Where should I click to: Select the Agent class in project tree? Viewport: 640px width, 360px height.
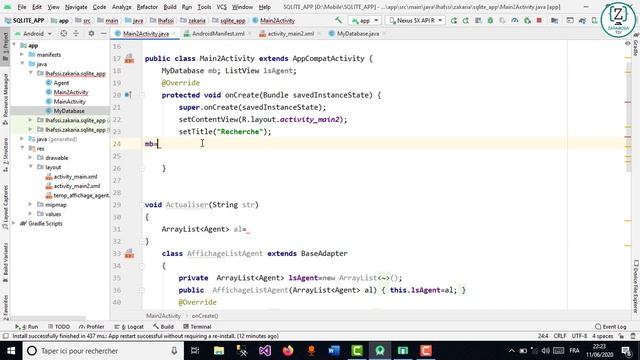pos(57,83)
